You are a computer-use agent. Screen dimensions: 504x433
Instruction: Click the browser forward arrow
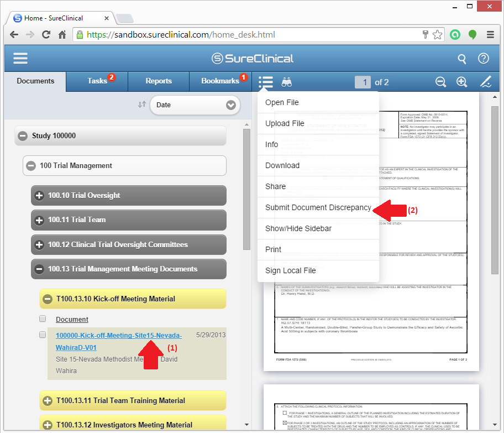[x=30, y=35]
